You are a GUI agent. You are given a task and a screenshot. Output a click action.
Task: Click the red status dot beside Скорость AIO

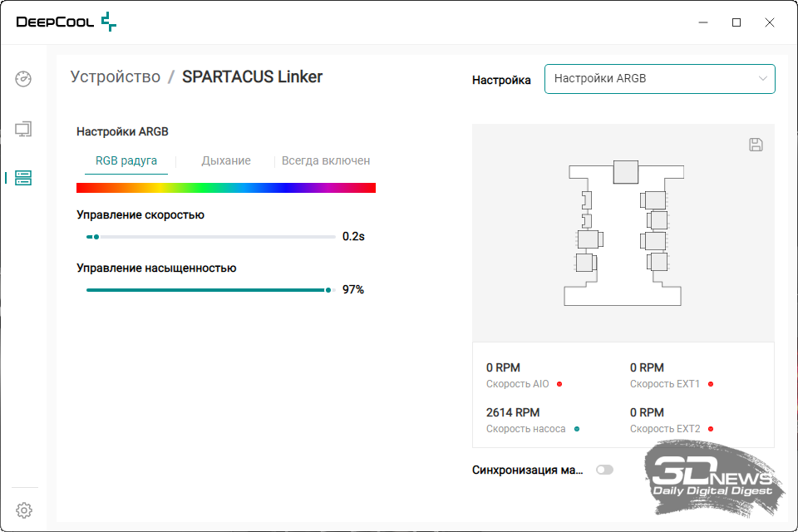tap(559, 384)
